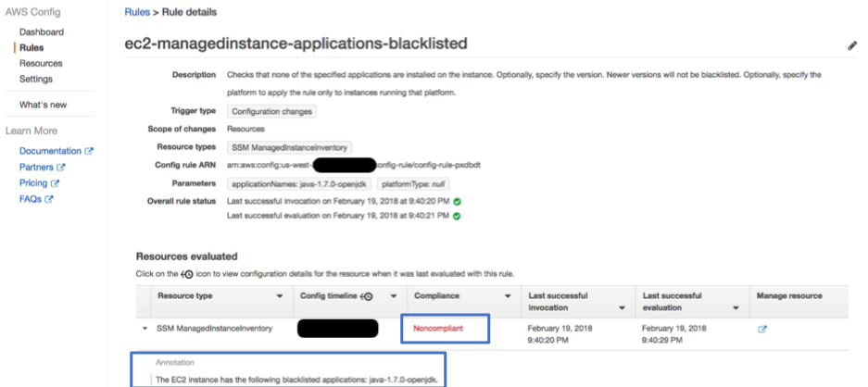Click the edit rule pencil icon

(852, 46)
